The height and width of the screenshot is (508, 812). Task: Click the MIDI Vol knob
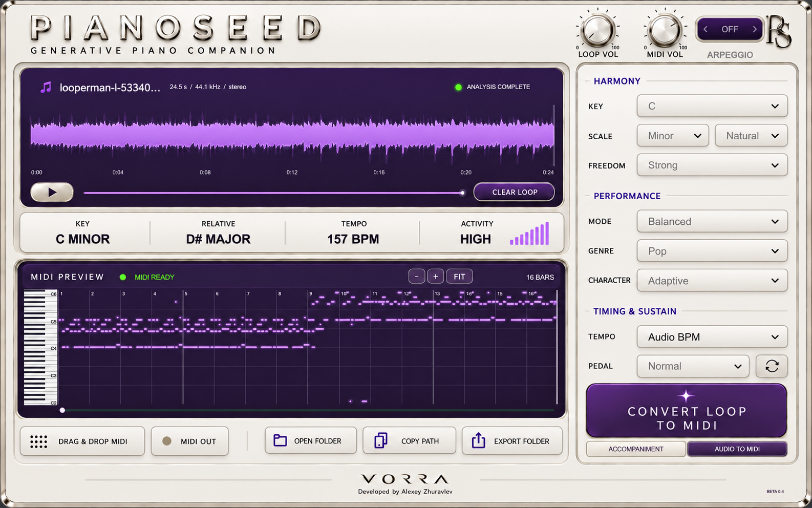coord(665,30)
